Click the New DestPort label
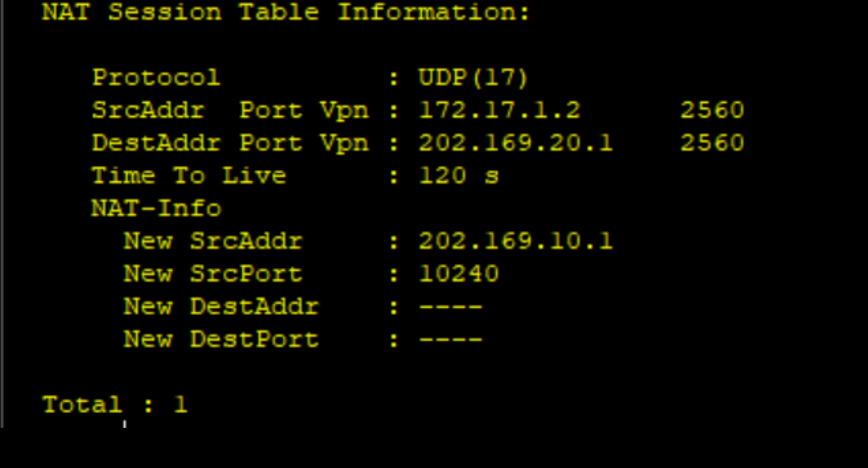The height and width of the screenshot is (468, 868). point(221,339)
